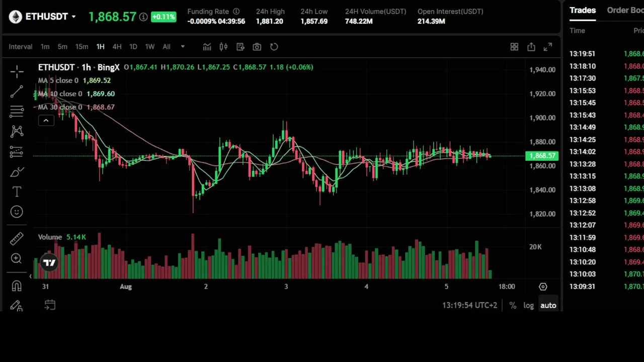
Task: Refresh the chart with reload icon
Action: pos(274,47)
